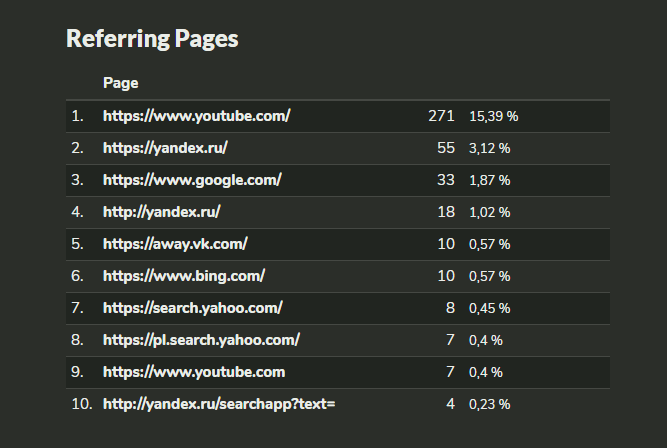The image size is (667, 448).
Task: Click the https://www.bing.com/ referring page
Action: pos(184,276)
